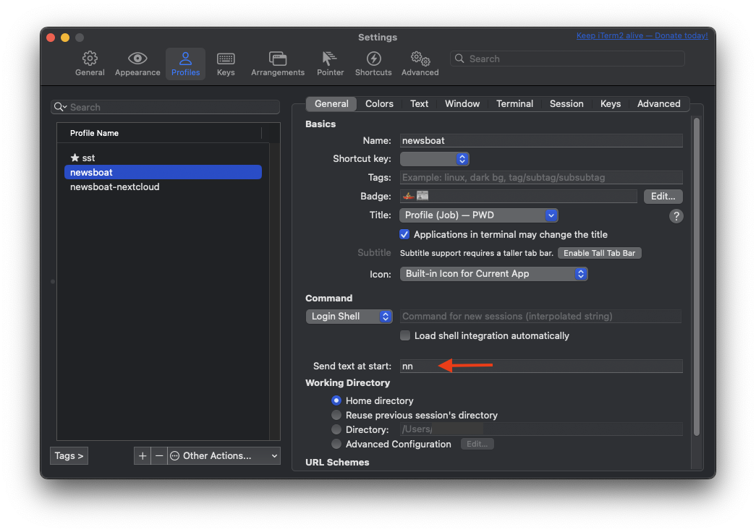This screenshot has width=756, height=532.
Task: Switch to the Text tab
Action: (x=419, y=103)
